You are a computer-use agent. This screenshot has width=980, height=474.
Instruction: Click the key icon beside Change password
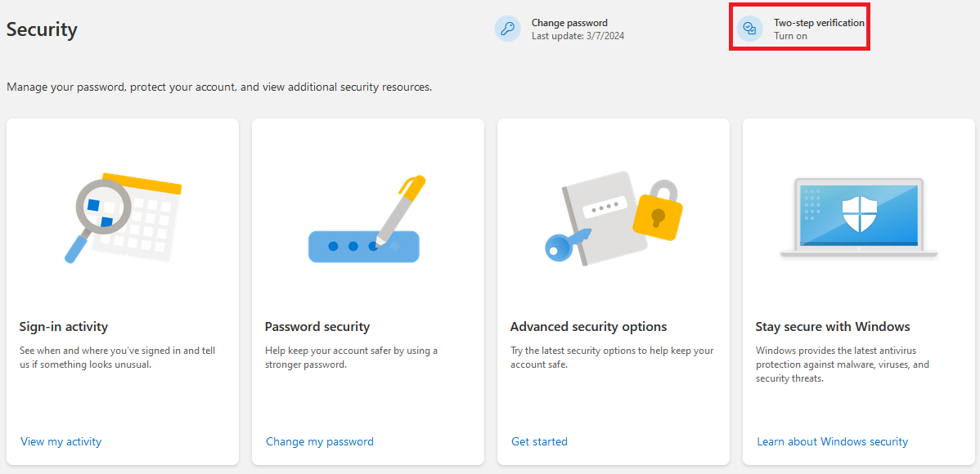coord(508,29)
